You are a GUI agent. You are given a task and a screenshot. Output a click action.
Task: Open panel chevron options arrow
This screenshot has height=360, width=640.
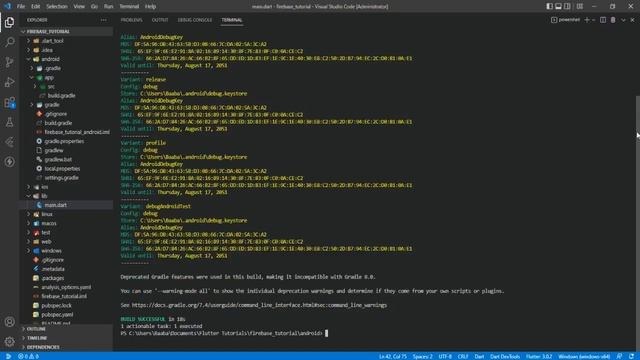coord(623,20)
